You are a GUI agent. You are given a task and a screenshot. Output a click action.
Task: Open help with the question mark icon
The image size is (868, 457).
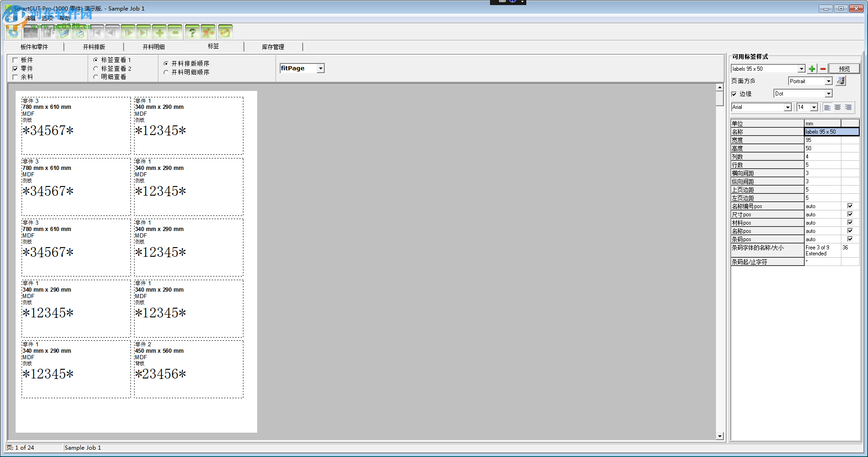point(192,33)
